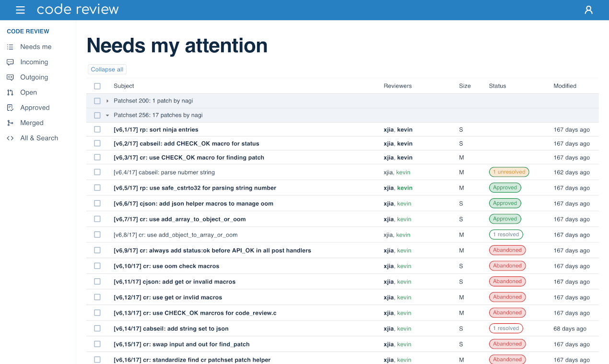
Task: Click the 'Patchset 256: 17 patches by nagi' label
Action: coord(158,115)
